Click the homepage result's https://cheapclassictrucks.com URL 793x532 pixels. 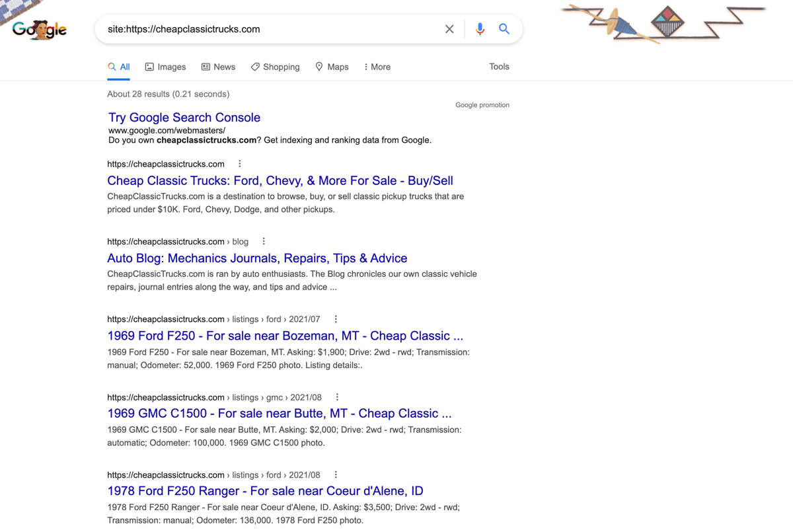pyautogui.click(x=166, y=164)
